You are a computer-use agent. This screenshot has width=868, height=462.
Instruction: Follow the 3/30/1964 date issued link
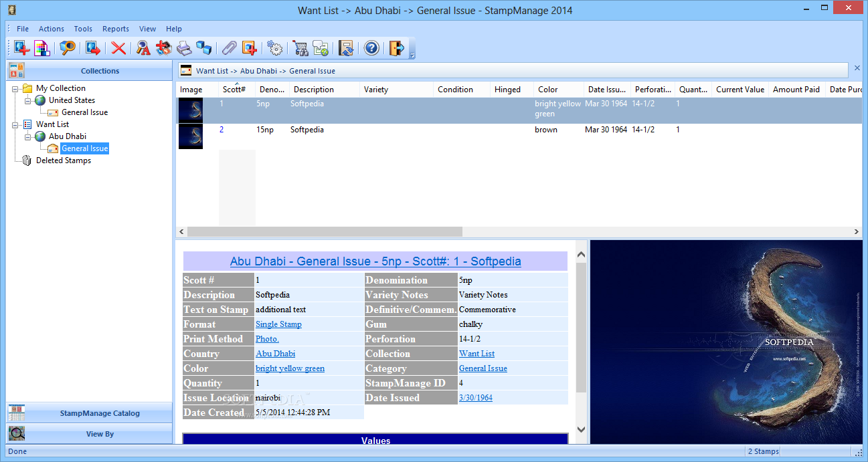[x=475, y=398]
